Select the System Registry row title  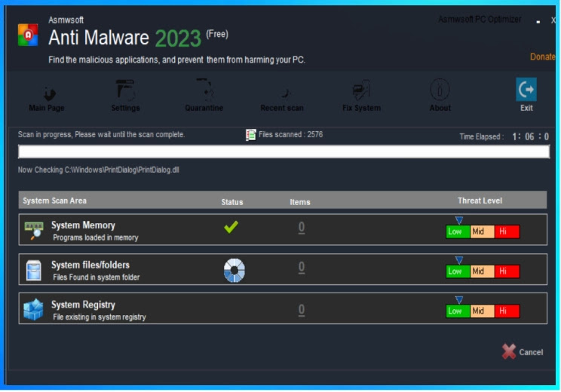pyautogui.click(x=83, y=305)
